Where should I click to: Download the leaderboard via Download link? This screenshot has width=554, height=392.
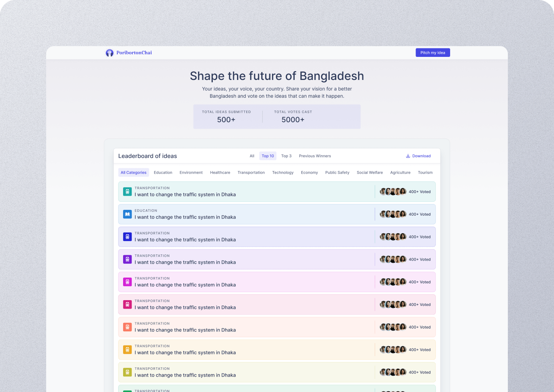pos(421,156)
